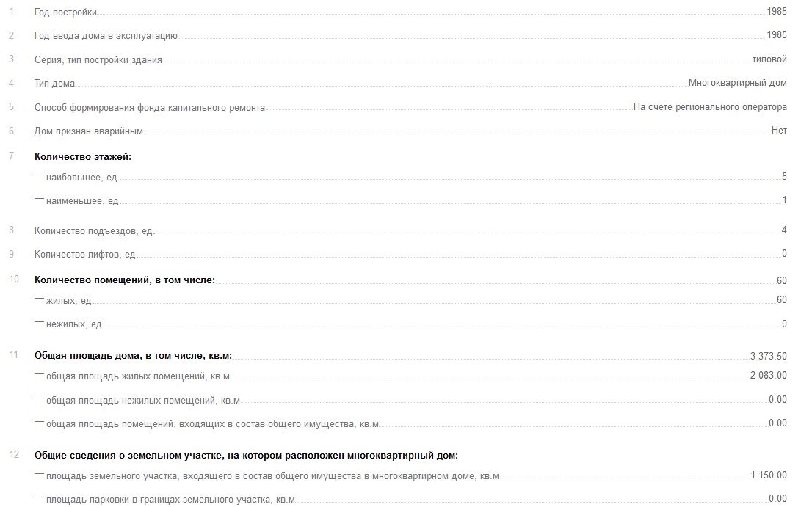Click the 'Дом признан аварийным' label
Screen dimensions: 812x507
89,131
